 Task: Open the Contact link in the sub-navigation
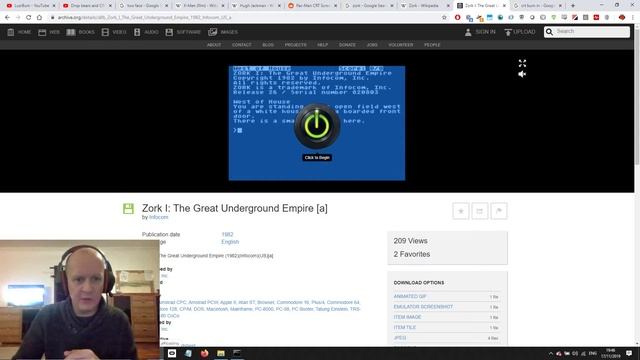242,45
